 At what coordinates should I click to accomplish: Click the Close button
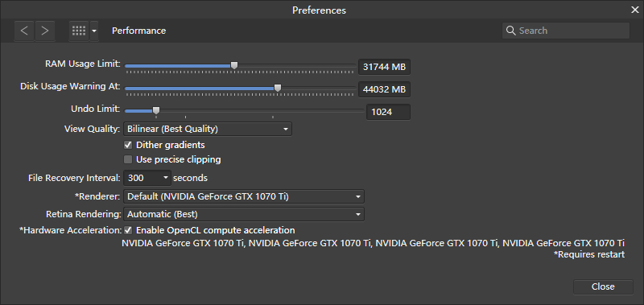click(x=603, y=286)
